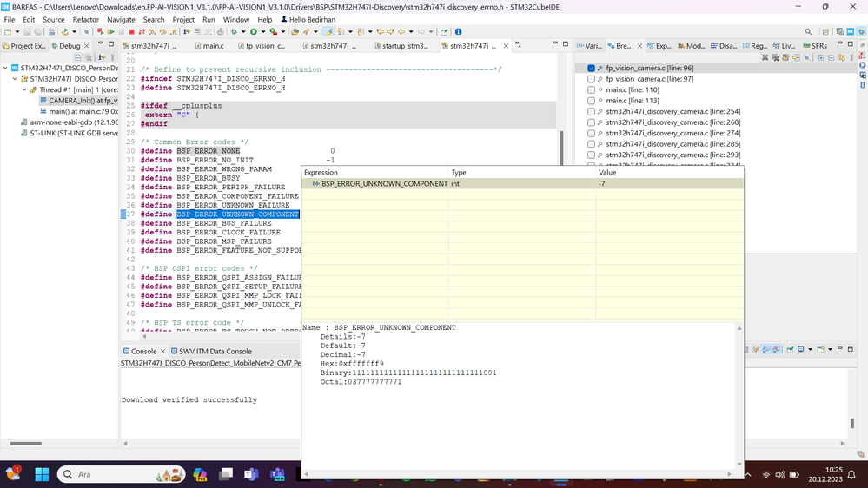Image resolution: width=868 pixels, height=488 pixels.
Task: Click the Hello Bedirhan account link
Action: [x=313, y=19]
